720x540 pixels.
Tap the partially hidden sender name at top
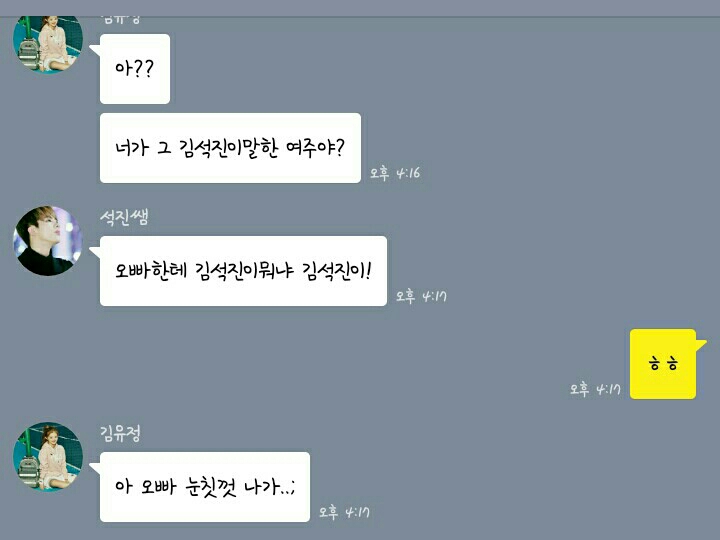point(120,20)
